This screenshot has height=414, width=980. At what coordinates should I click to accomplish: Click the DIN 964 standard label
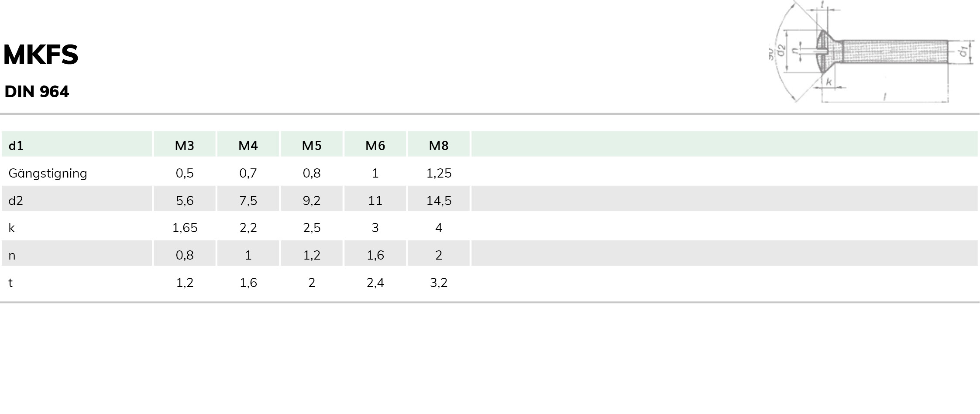pyautogui.click(x=37, y=92)
